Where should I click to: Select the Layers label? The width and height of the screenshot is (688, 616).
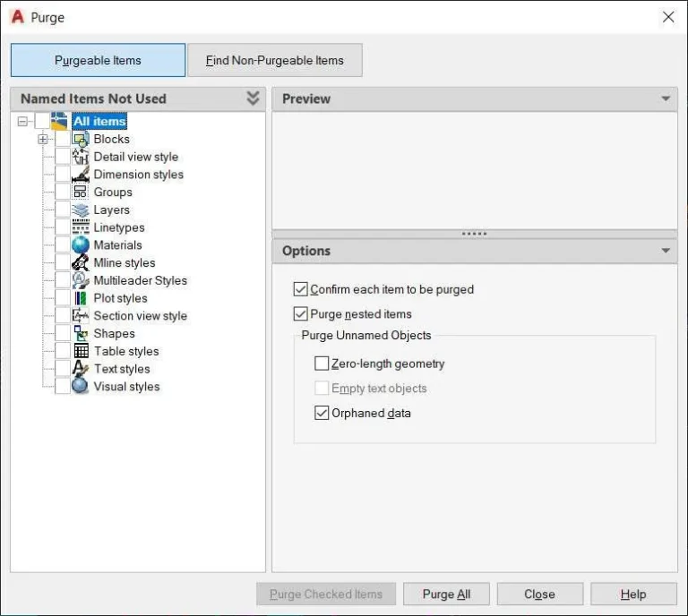(x=111, y=210)
